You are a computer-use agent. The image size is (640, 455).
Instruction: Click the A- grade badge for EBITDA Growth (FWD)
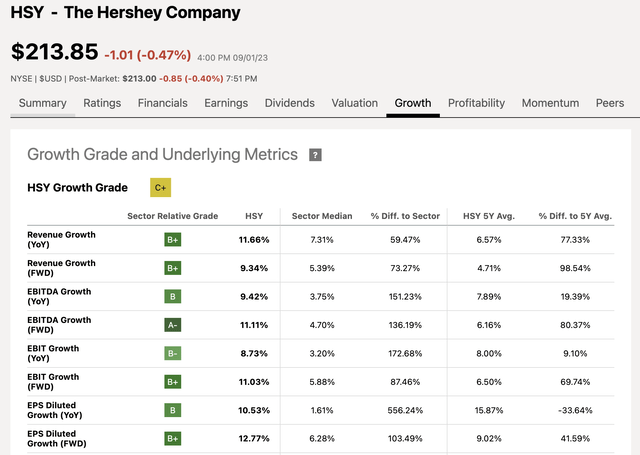[173, 325]
